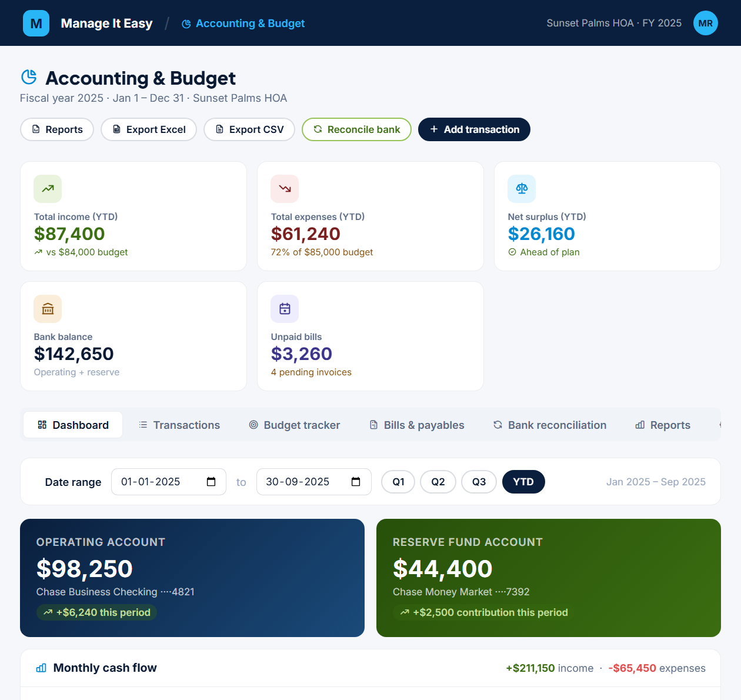The height and width of the screenshot is (700, 741).
Task: Click the Manage It Easy brand name
Action: coord(106,24)
